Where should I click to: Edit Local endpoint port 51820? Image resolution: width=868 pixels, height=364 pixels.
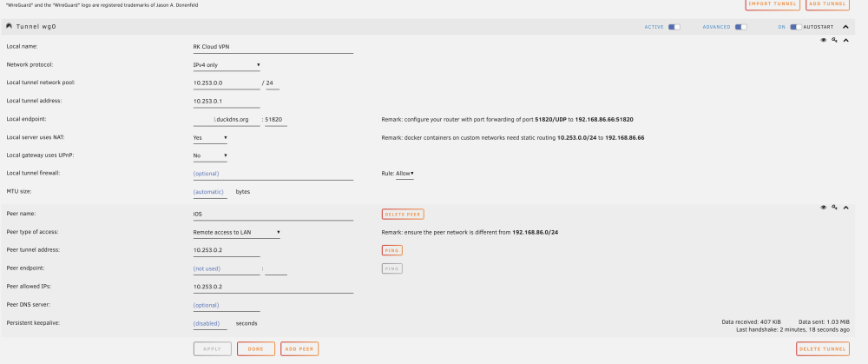click(276, 120)
